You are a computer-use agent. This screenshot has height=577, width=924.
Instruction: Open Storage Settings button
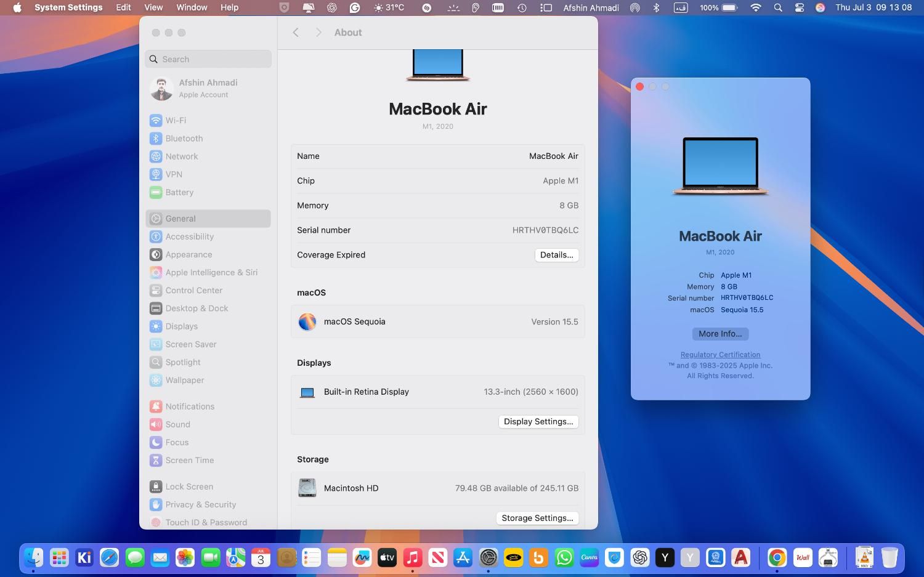point(537,518)
